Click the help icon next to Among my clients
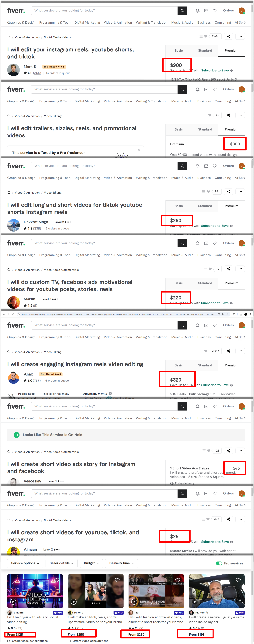The image size is (254, 644). click(x=110, y=393)
